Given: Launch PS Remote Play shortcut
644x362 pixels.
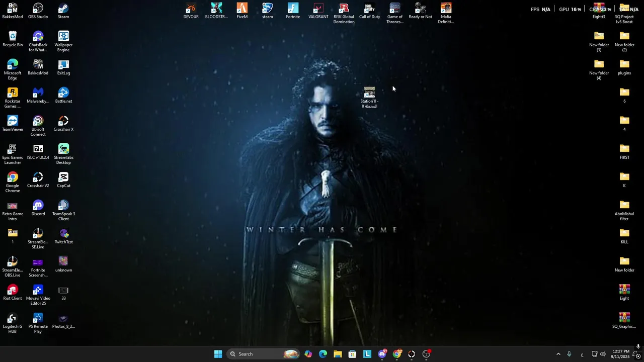Looking at the screenshot, I should 38,323.
